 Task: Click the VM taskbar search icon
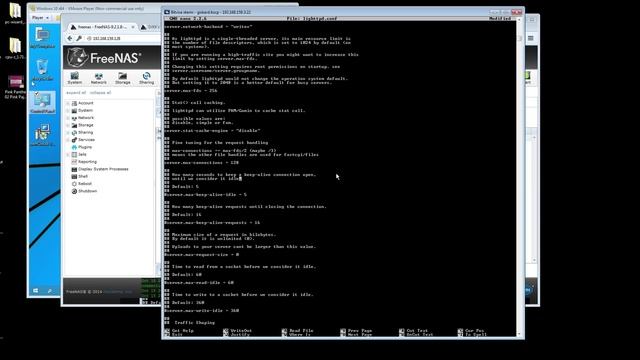[50, 291]
